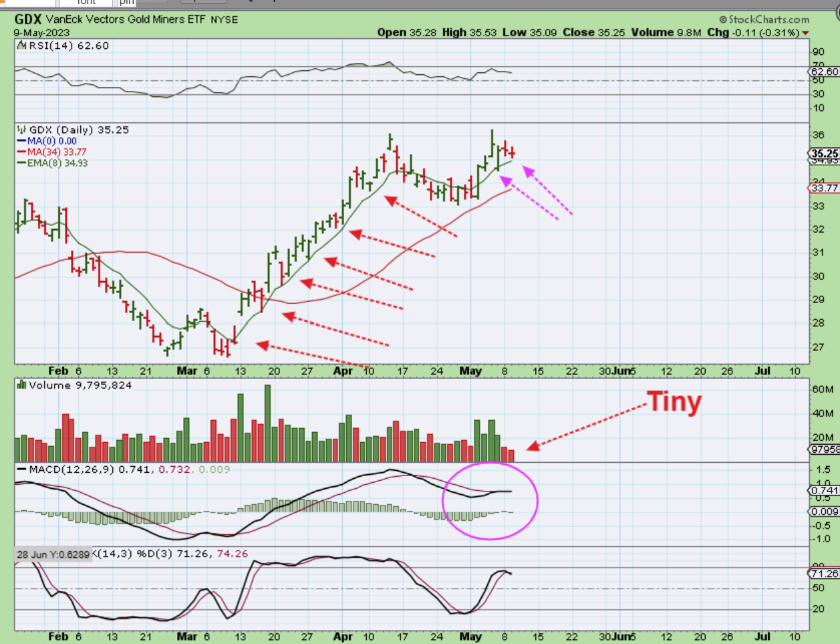Click the 40M volume axis label
Image resolution: width=840 pixels, height=644 pixels.
click(x=823, y=413)
